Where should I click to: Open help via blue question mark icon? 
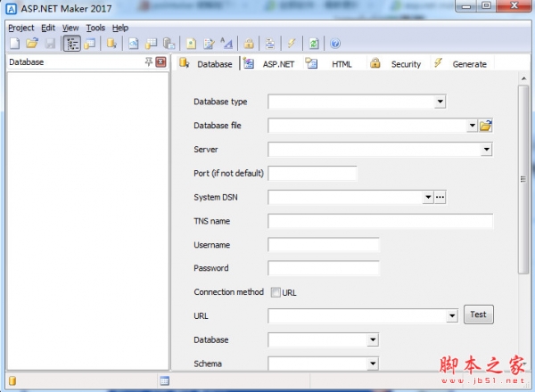[x=335, y=44]
